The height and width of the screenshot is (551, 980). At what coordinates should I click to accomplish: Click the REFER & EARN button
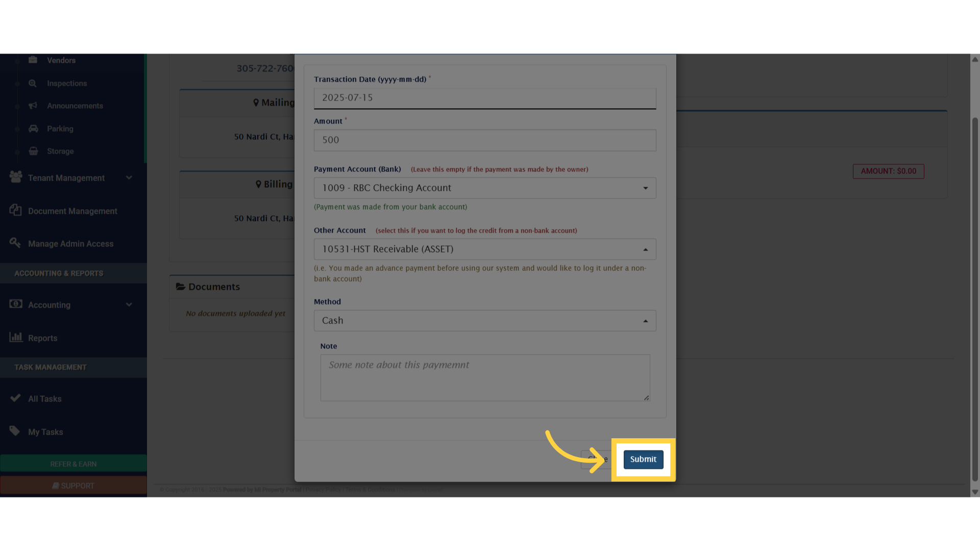coord(73,464)
